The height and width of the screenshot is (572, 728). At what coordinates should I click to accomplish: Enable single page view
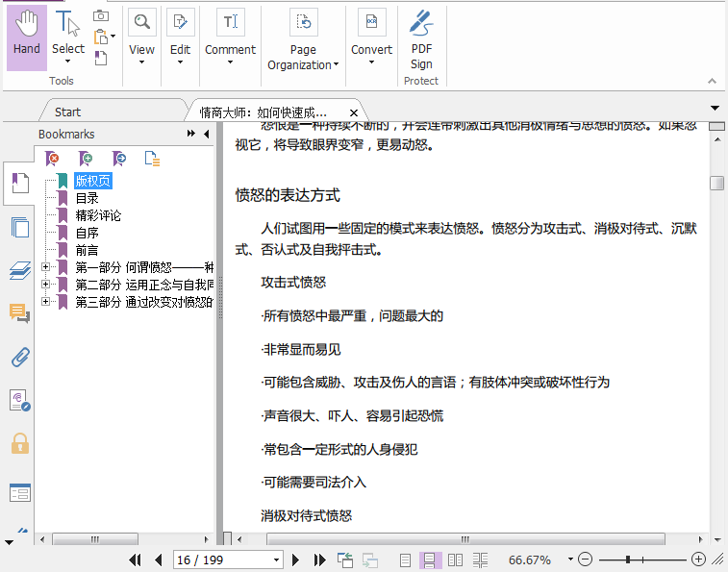[x=405, y=560]
